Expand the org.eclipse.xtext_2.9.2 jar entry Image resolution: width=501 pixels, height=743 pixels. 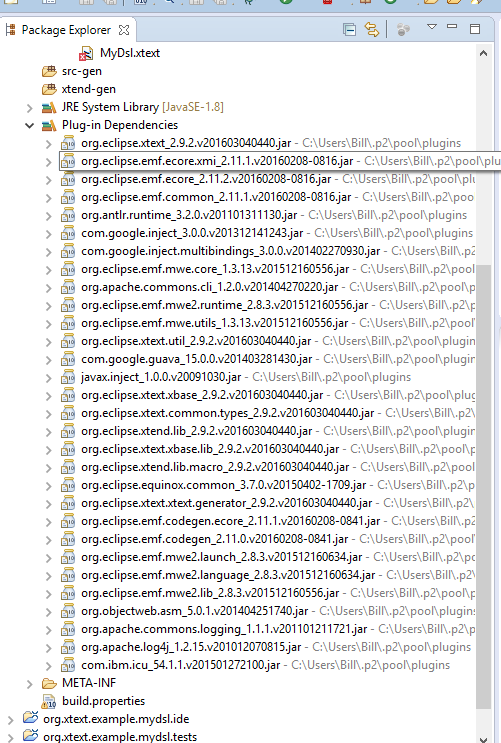click(x=48, y=144)
